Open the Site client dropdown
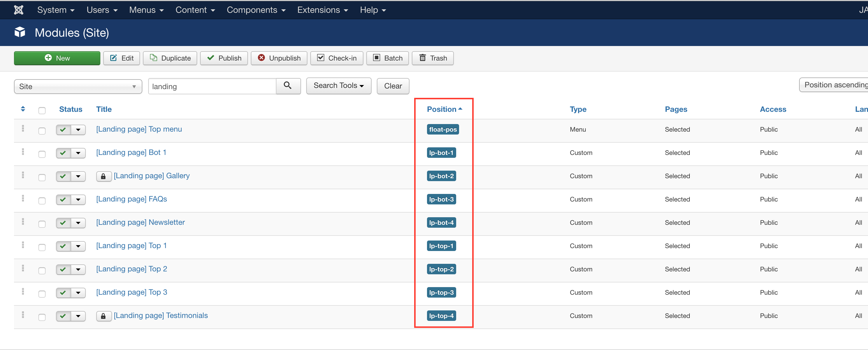Screen dimensions: 868x350 pos(78,86)
